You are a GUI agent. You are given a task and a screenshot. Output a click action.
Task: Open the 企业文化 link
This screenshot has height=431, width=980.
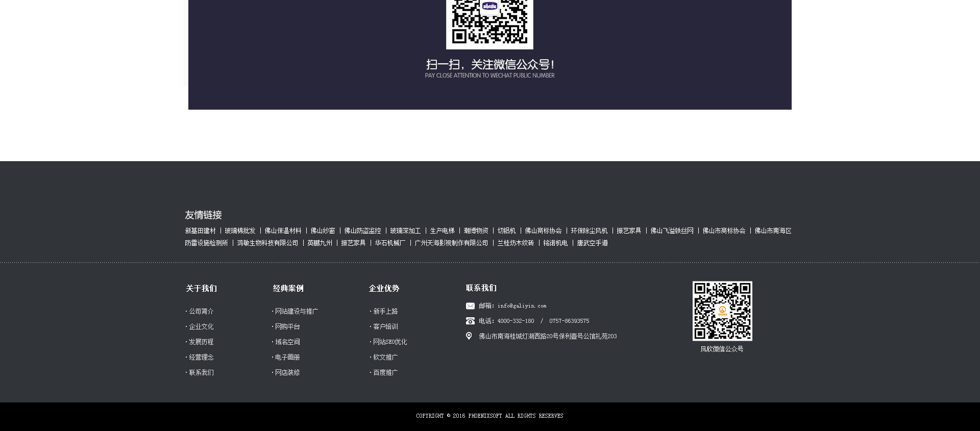pyautogui.click(x=201, y=326)
